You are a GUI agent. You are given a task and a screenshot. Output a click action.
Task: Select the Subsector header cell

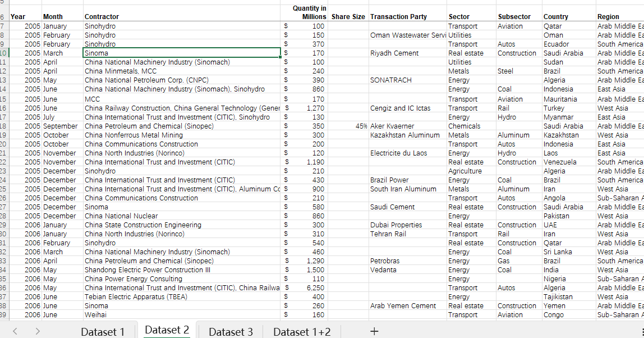(x=519, y=13)
